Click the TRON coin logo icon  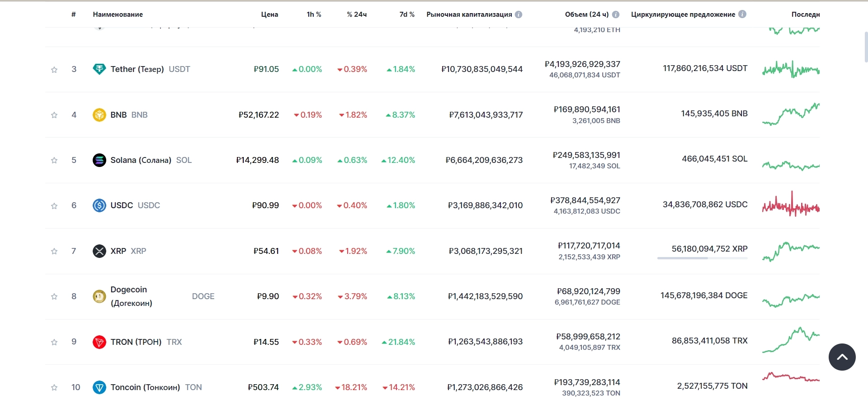click(x=99, y=342)
